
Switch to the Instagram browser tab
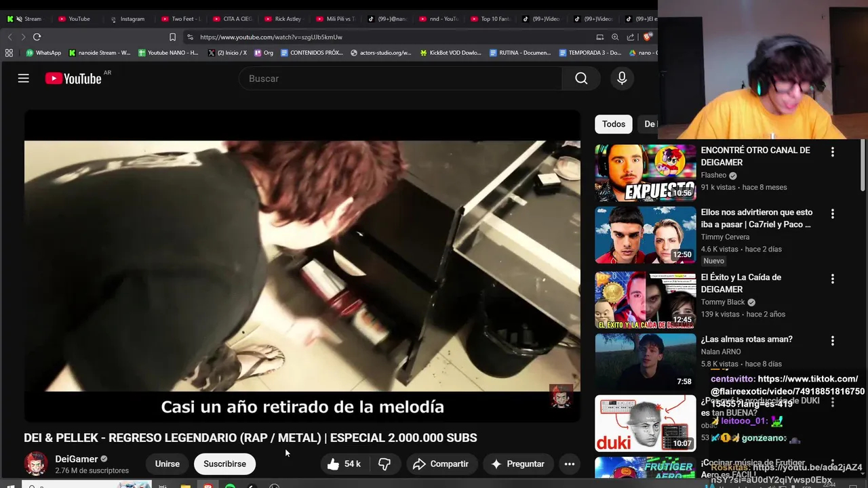pos(127,19)
